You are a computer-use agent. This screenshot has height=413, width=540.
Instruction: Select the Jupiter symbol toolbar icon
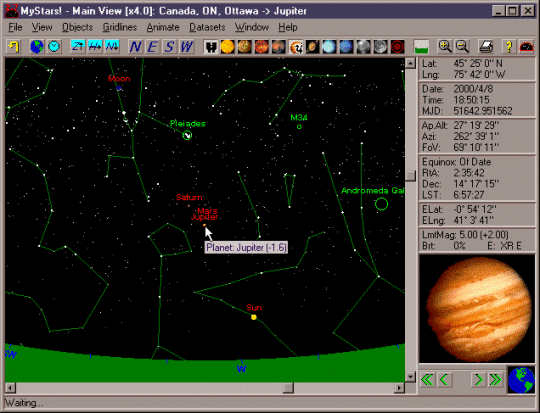tap(295, 47)
